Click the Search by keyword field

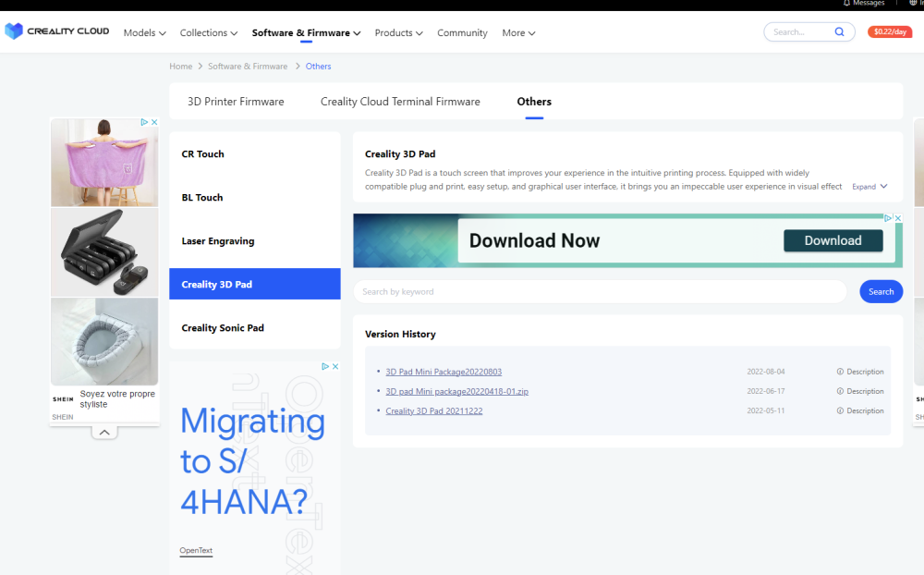[600, 291]
